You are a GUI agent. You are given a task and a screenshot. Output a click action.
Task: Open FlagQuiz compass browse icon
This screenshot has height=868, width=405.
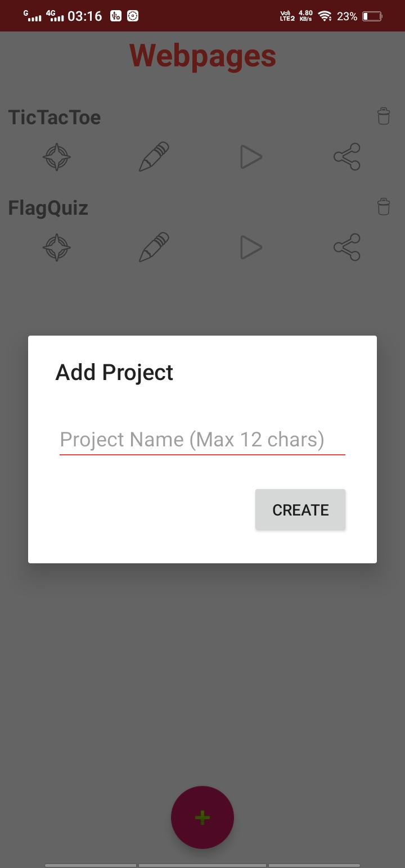(x=57, y=247)
